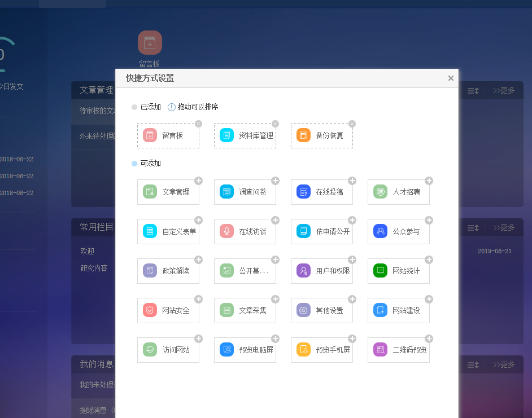Select the 调查问卷 icon tile
Viewport: 532px width, 418px height.
click(226, 192)
